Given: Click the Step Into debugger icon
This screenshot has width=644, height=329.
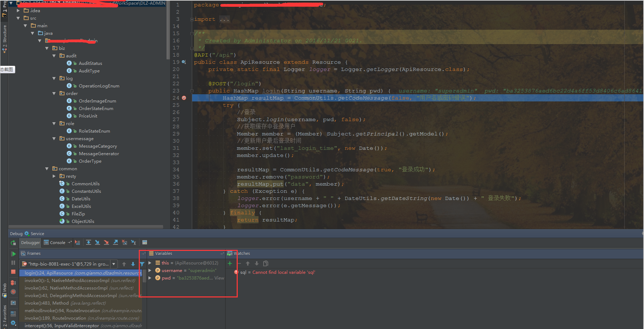Looking at the screenshot, I should click(x=98, y=243).
